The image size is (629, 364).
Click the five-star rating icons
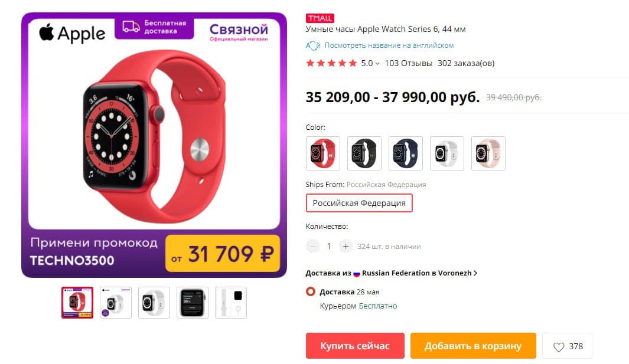331,63
